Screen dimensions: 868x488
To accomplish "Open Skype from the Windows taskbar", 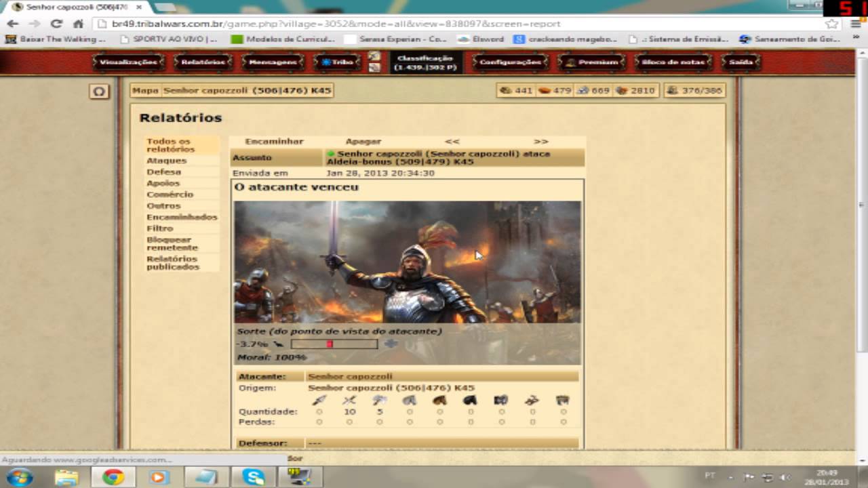I will click(x=253, y=477).
